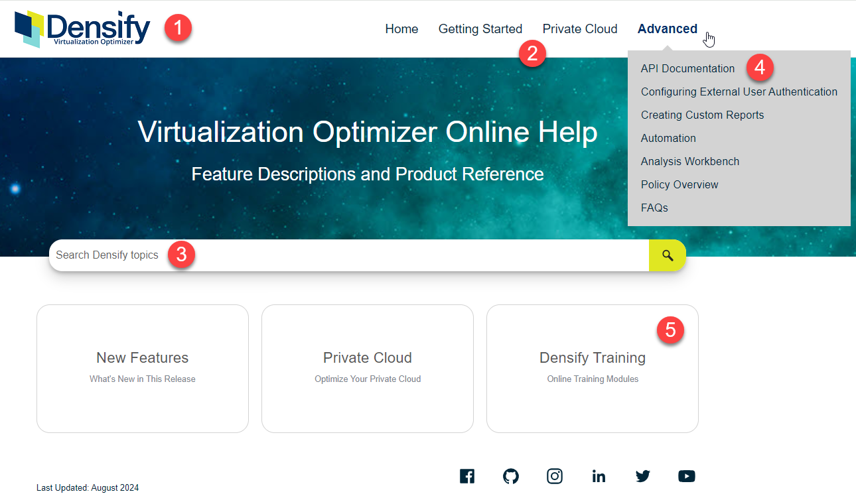Open the GitHub social icon
The height and width of the screenshot is (504, 856).
coord(511,476)
